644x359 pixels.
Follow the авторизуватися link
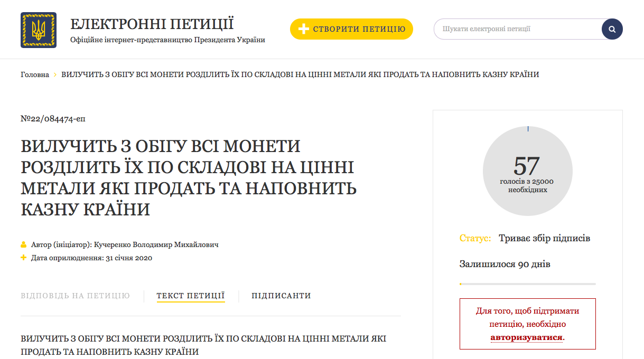pos(526,337)
